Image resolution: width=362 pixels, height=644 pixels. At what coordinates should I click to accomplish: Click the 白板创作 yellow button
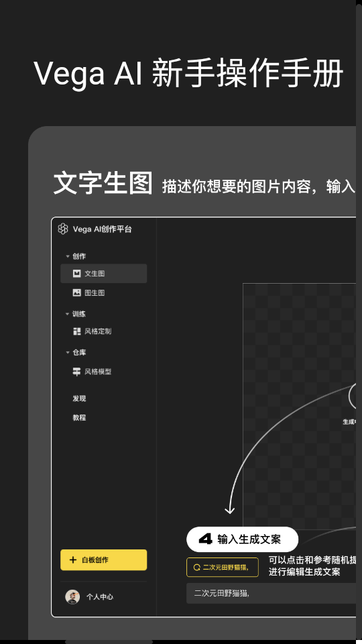click(103, 559)
